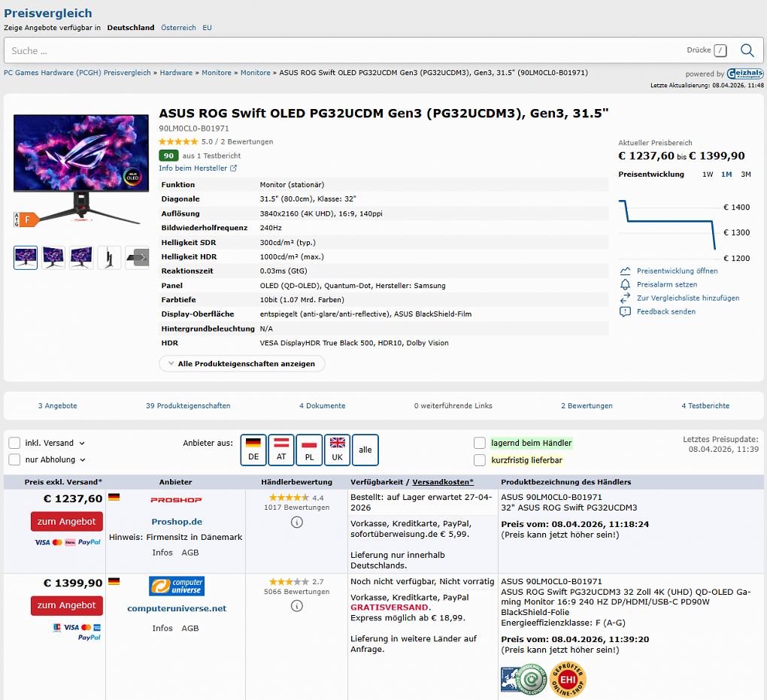Open the Preisvergleich site title

click(x=48, y=14)
